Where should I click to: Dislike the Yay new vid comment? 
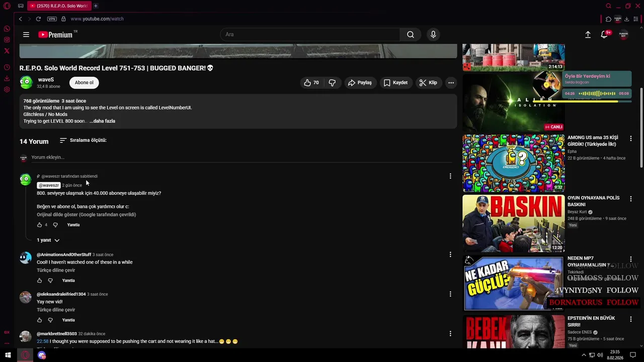[50, 320]
